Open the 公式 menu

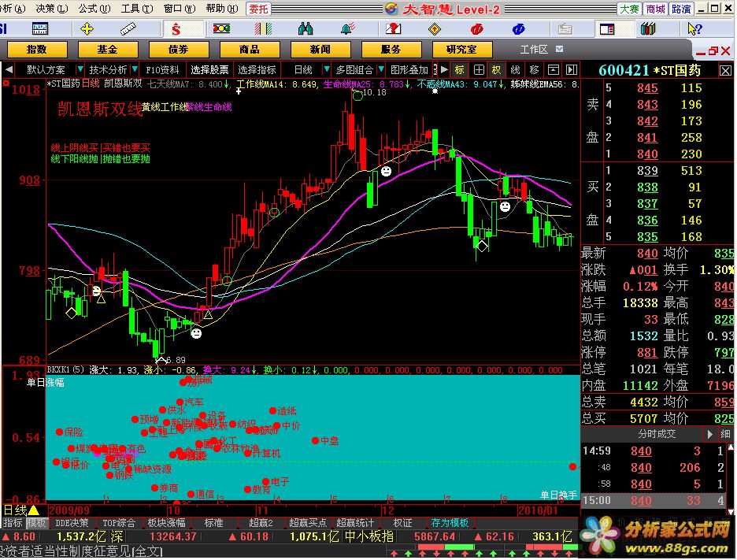coord(94,9)
